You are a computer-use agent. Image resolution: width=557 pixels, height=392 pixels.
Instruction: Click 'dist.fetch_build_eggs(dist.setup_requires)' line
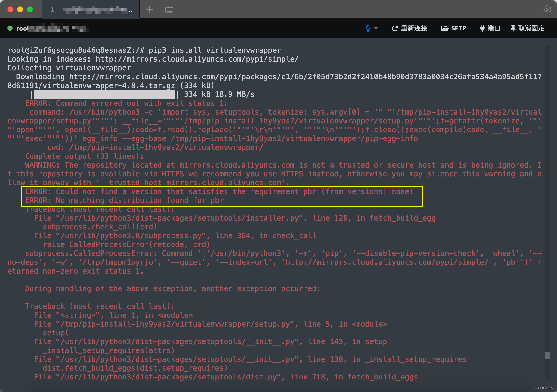click(x=135, y=368)
